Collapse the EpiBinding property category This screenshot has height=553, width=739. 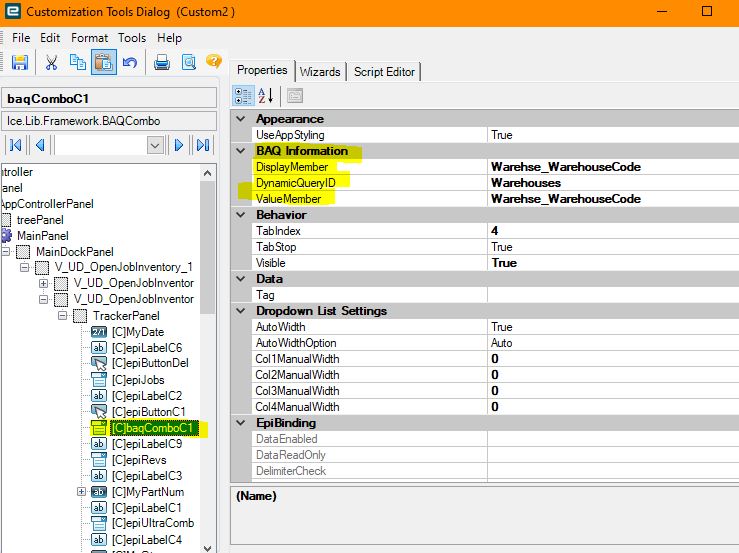pyautogui.click(x=241, y=423)
